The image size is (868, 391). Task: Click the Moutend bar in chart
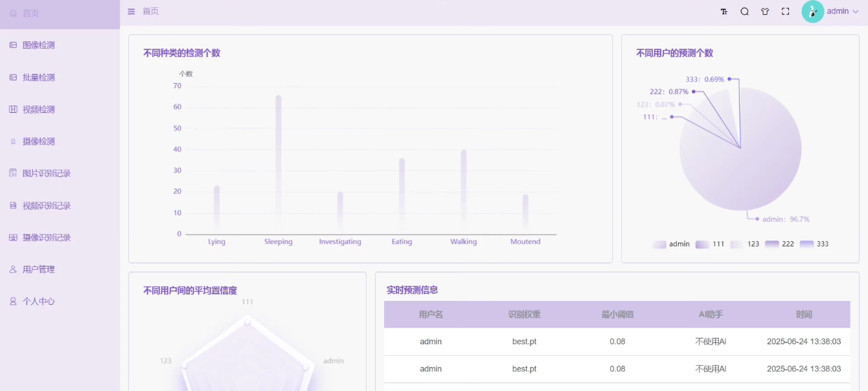[525, 214]
